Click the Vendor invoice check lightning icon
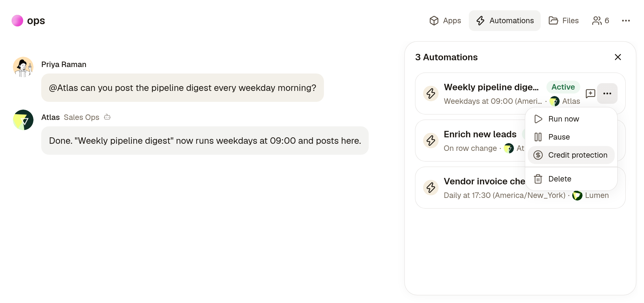 (431, 188)
